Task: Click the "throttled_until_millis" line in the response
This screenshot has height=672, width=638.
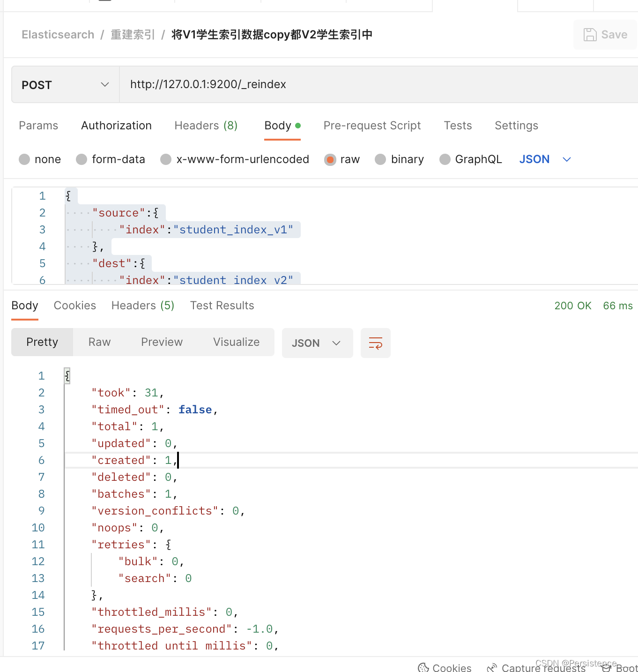Action: click(x=185, y=646)
